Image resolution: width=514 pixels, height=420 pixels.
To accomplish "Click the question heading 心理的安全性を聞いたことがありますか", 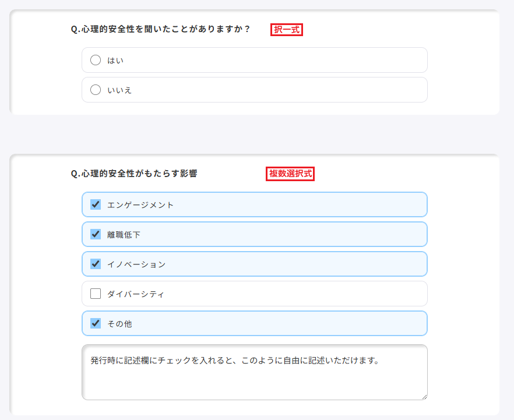I will 160,29.
